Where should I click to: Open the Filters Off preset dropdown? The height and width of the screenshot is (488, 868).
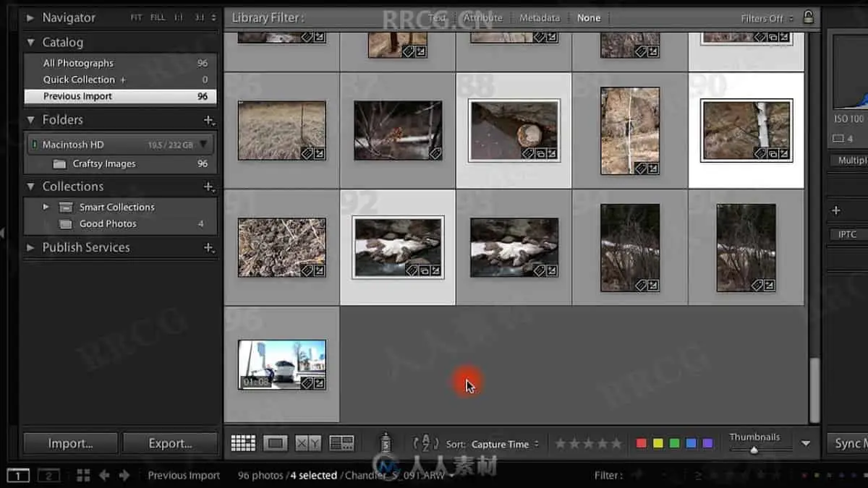click(x=767, y=18)
